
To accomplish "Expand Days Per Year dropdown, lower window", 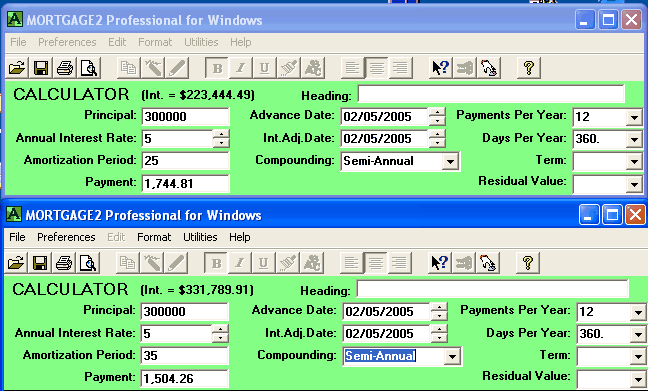I will 638,334.
